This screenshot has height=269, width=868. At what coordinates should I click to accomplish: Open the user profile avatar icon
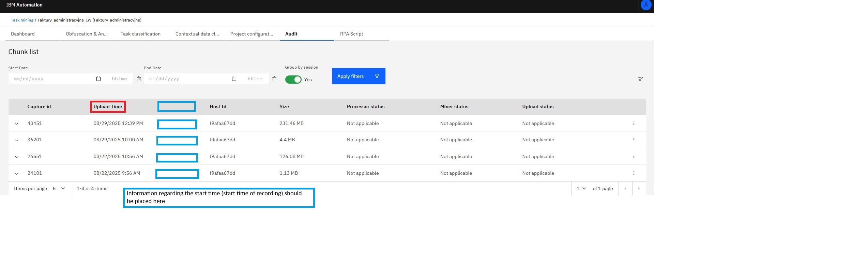click(x=646, y=5)
